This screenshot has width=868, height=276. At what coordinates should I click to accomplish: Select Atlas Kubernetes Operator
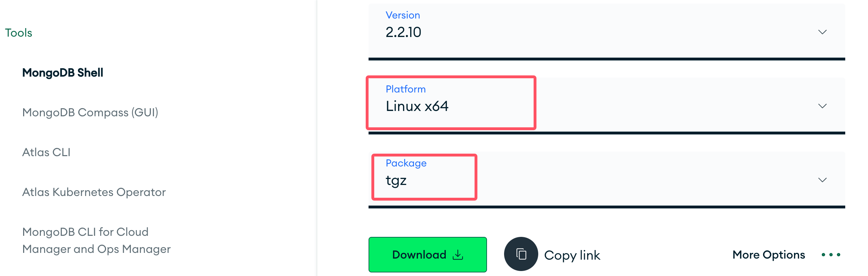pos(94,192)
